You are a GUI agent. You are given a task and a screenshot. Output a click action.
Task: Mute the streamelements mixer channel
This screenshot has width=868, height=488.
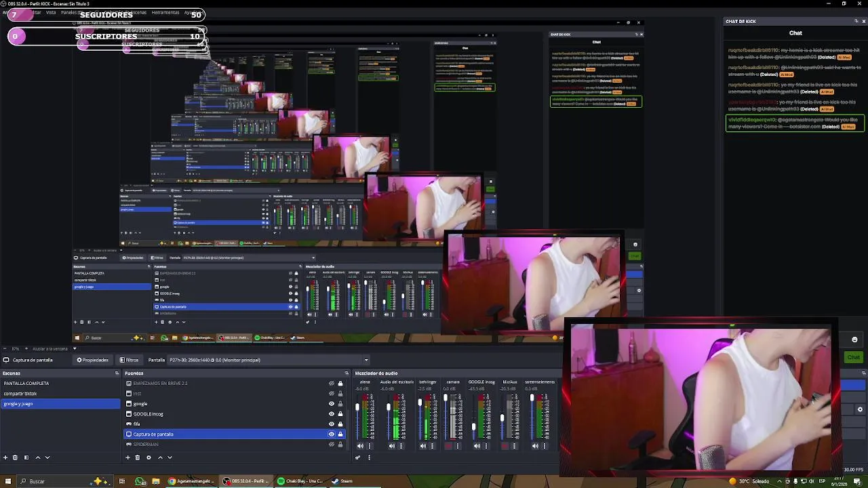pyautogui.click(x=535, y=446)
